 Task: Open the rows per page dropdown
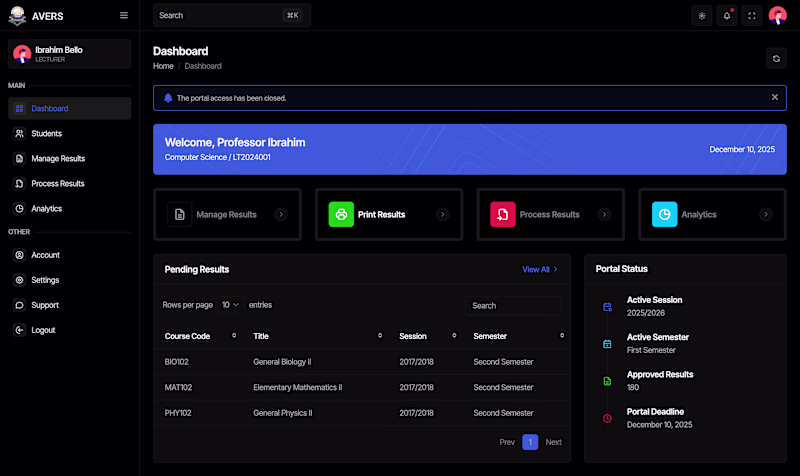coord(230,305)
